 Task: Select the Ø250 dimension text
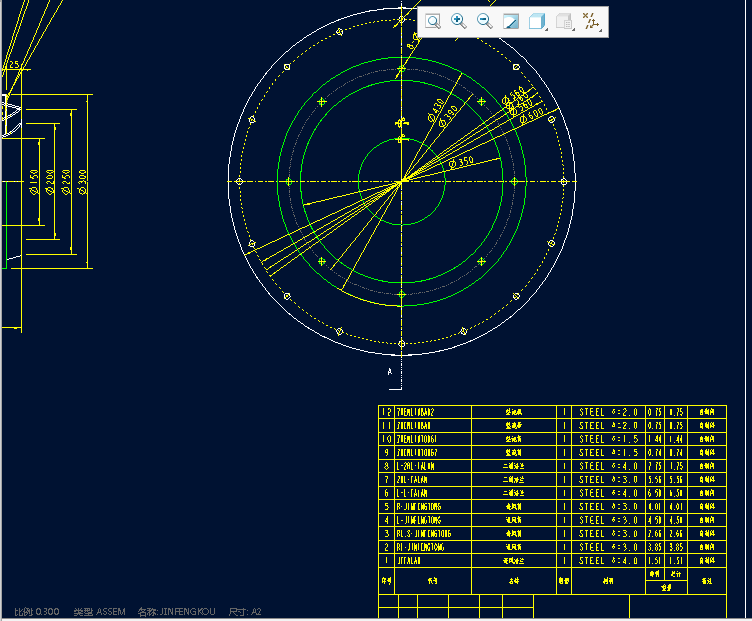[66, 182]
